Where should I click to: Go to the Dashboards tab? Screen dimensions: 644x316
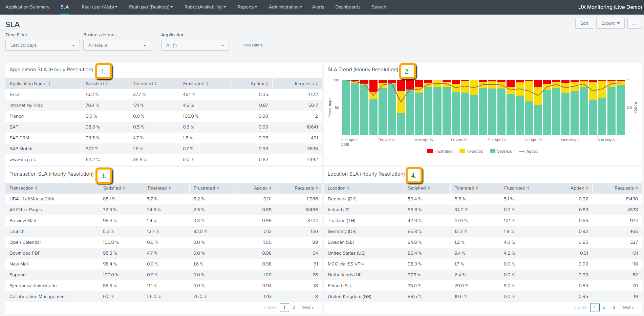tap(348, 7)
